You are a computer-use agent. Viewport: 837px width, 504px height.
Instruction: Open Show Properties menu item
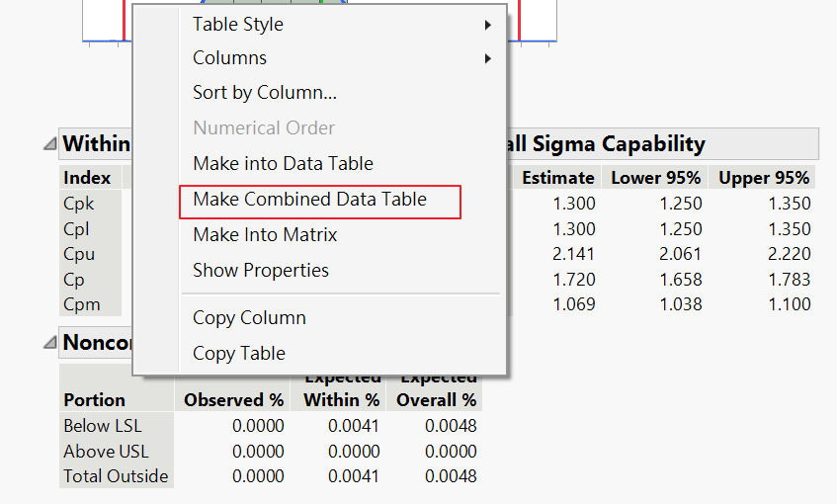(261, 271)
